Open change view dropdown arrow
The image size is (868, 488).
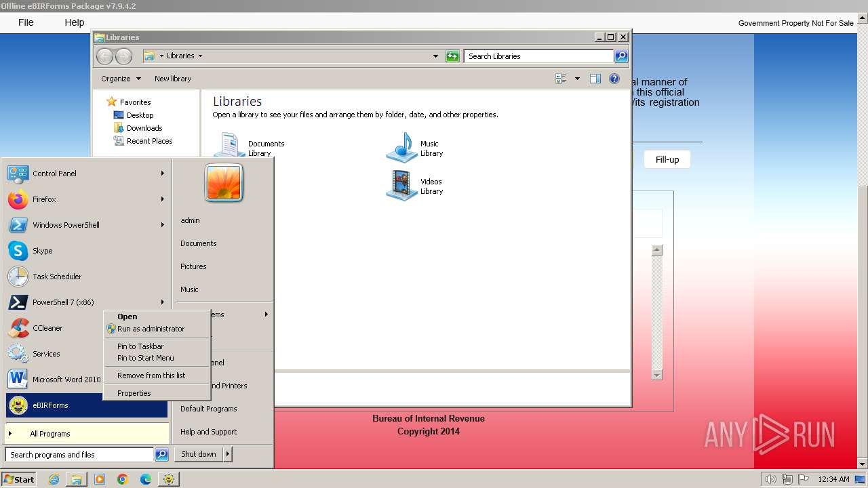pos(577,79)
